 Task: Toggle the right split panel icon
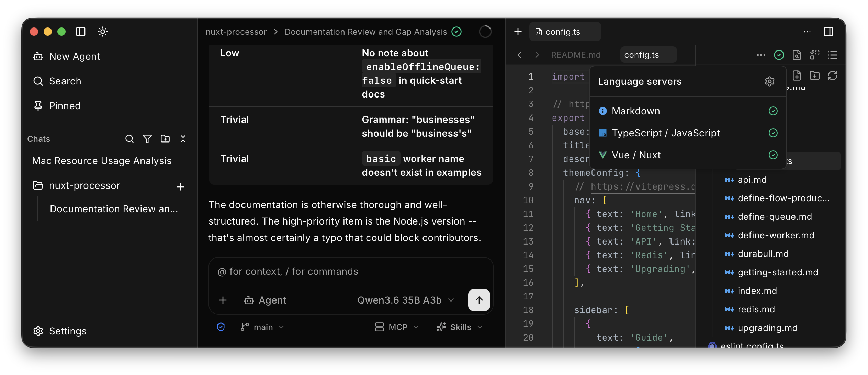(828, 32)
